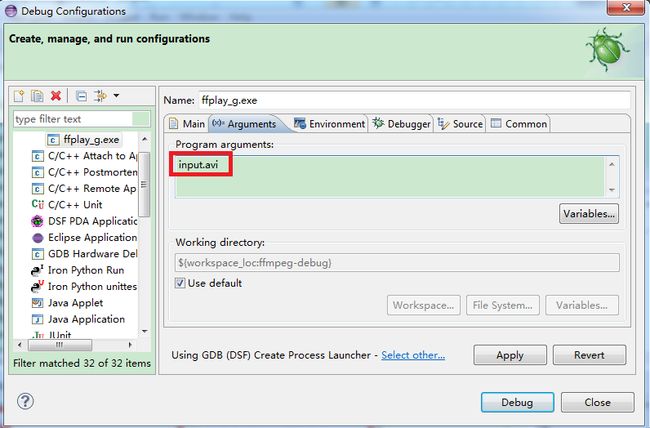This screenshot has width=650, height=428.
Task: Click the DSF PDA Application icon
Action: pos(37,221)
